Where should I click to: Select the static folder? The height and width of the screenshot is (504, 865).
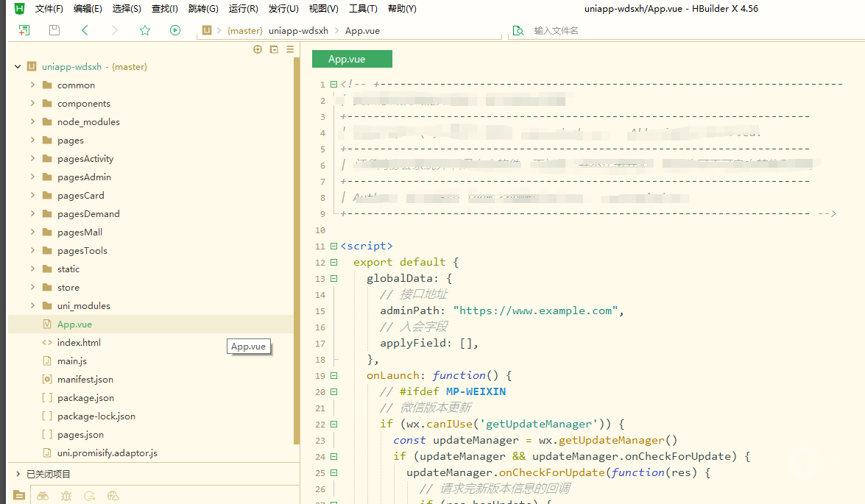coord(68,269)
